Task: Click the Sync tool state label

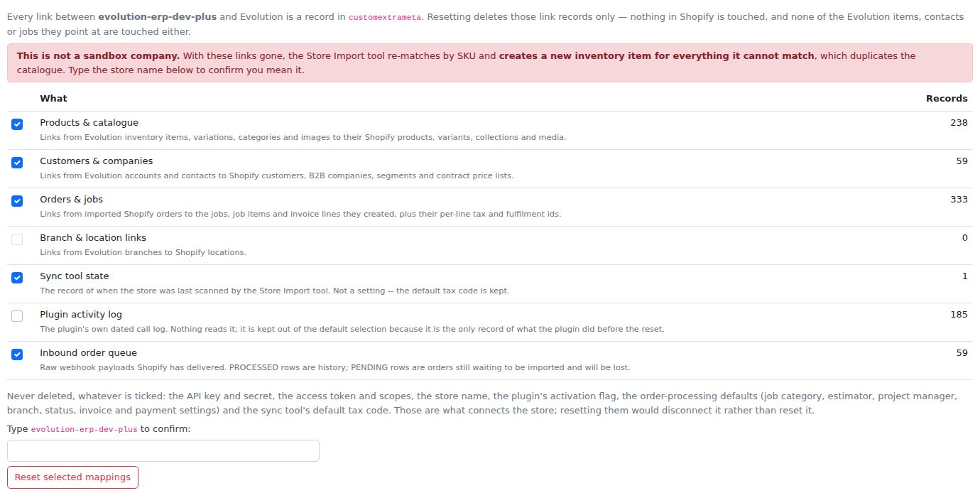Action: point(74,276)
